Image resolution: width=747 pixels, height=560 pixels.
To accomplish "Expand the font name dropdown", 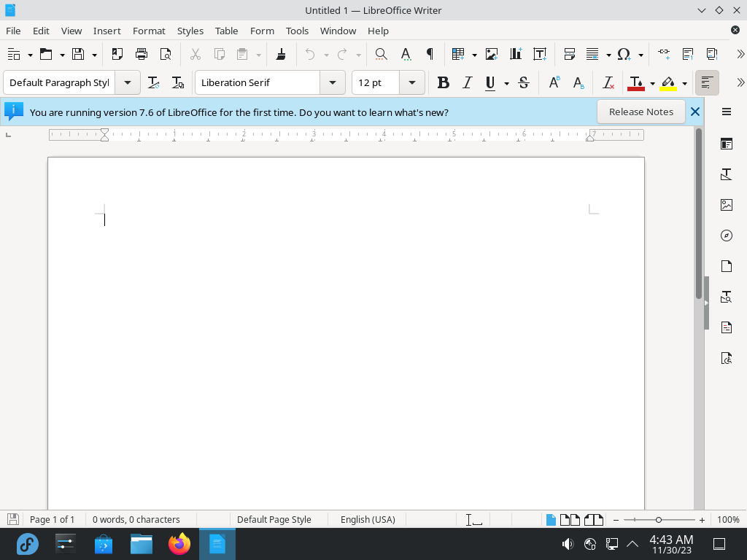I will pyautogui.click(x=333, y=83).
